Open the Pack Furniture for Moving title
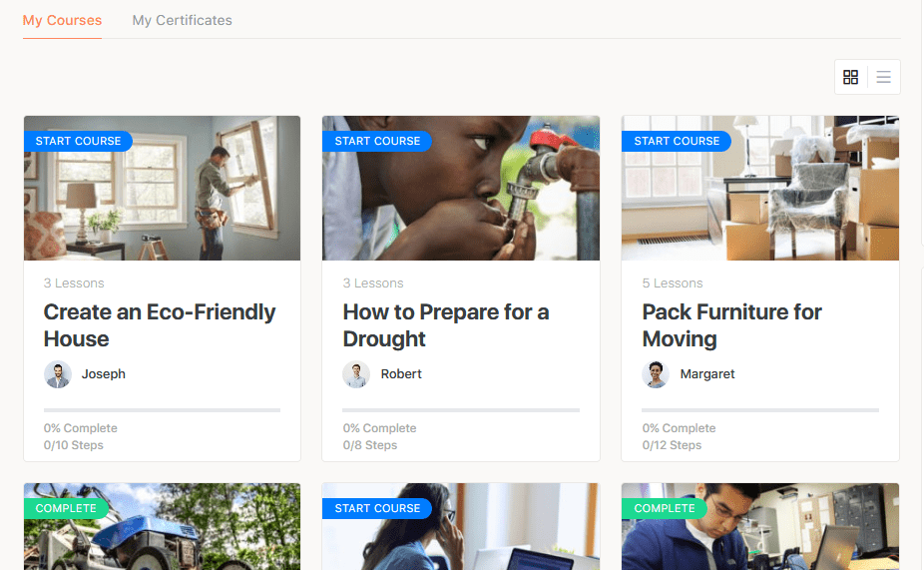 (731, 325)
